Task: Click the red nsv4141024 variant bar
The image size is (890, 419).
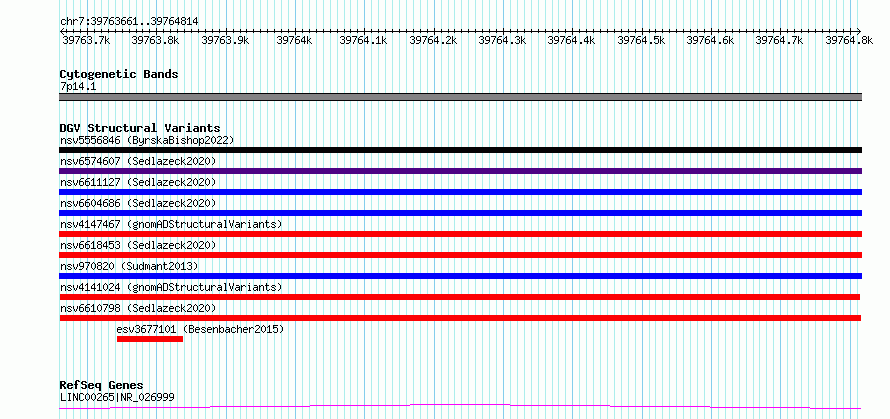Action: pyautogui.click(x=460, y=297)
